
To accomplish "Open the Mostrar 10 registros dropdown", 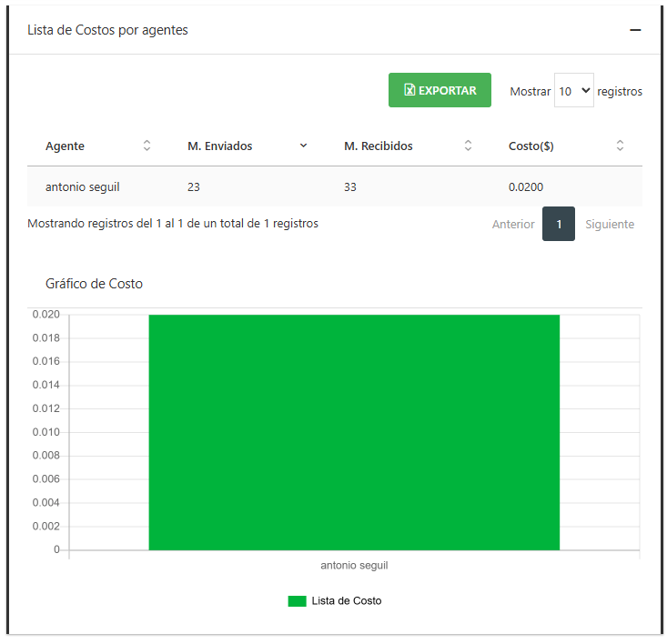I will click(573, 90).
